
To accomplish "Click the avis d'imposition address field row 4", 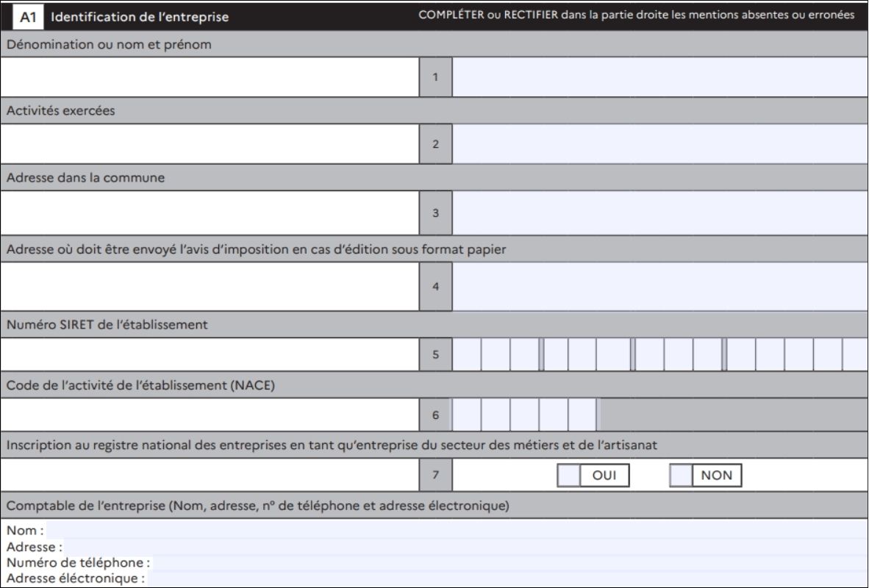I will coord(659,286).
